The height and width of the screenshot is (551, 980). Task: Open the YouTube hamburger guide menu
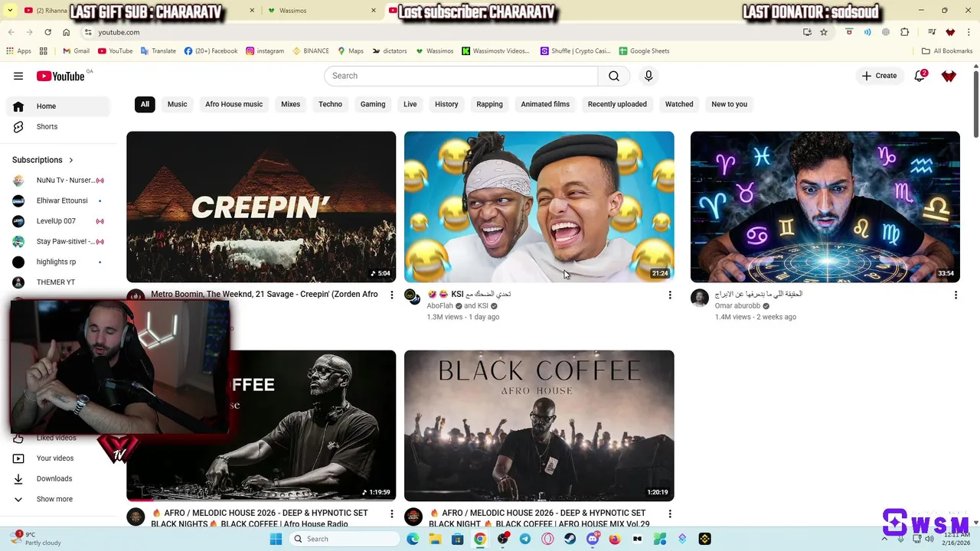pos(18,76)
